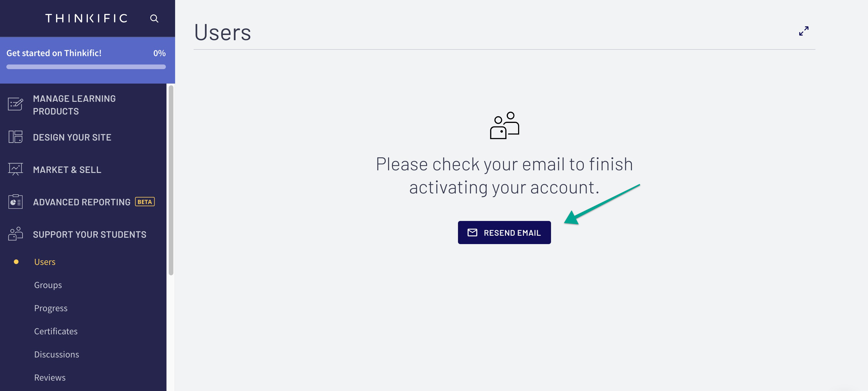Click the Advanced Reporting clipboard icon

click(16, 202)
